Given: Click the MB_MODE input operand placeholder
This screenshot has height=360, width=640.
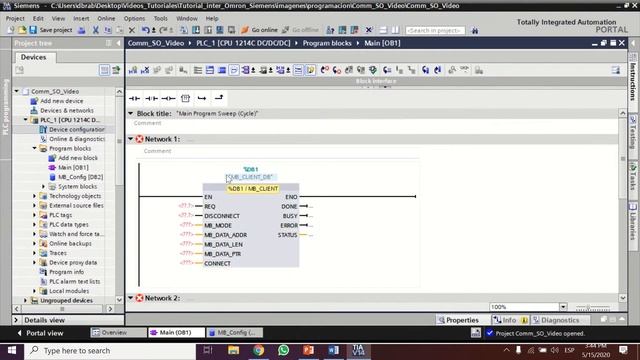Looking at the screenshot, I should (x=187, y=225).
